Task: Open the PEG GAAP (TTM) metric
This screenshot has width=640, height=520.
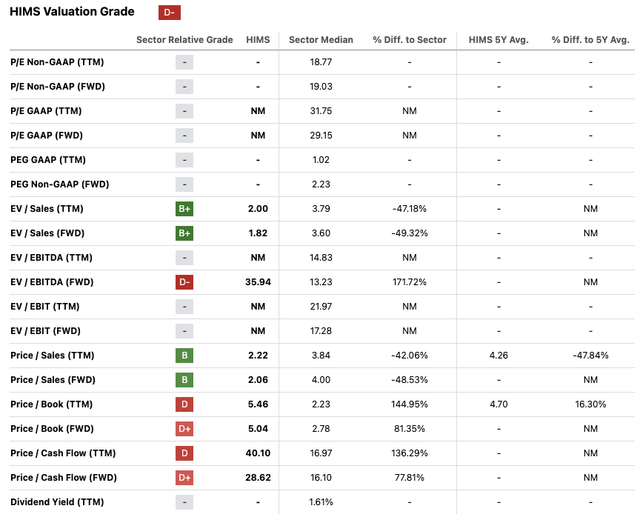Action: [48, 160]
